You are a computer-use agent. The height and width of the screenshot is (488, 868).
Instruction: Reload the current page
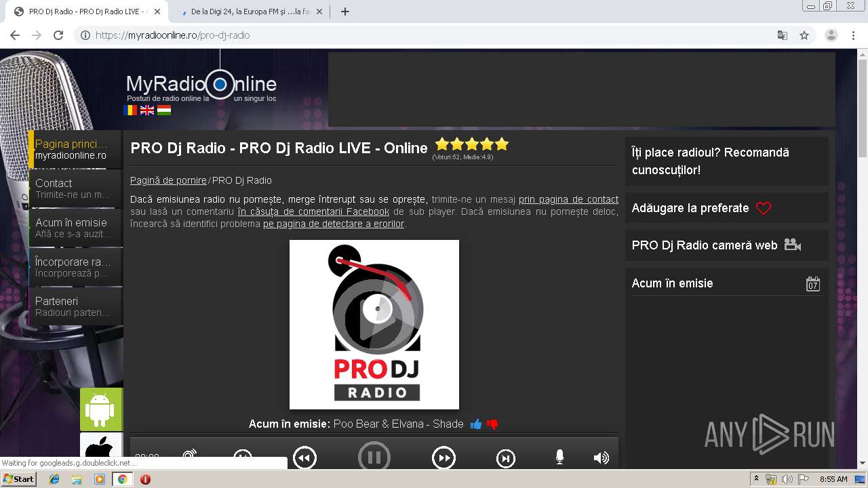point(58,35)
